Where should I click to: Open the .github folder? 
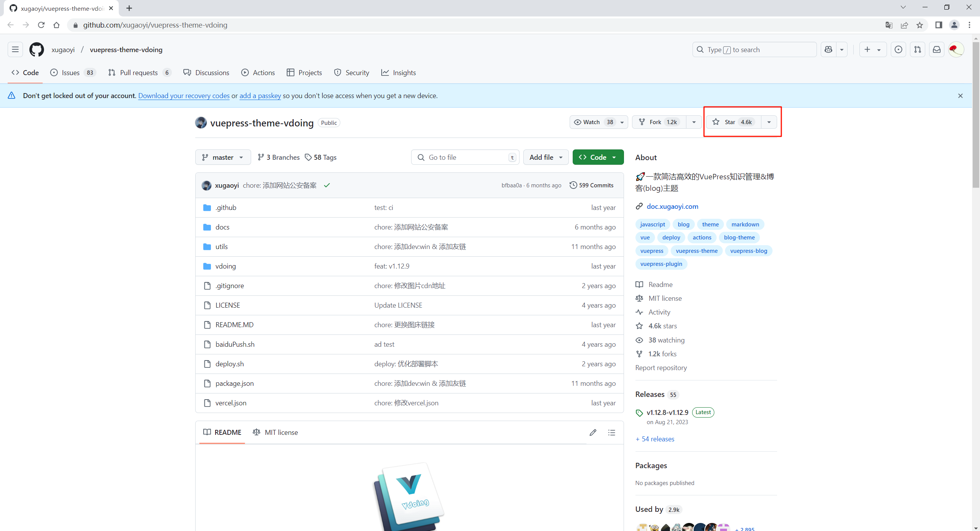click(226, 207)
